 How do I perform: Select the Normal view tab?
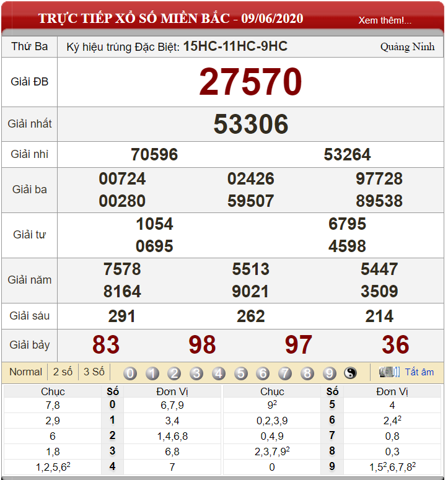pyautogui.click(x=25, y=372)
